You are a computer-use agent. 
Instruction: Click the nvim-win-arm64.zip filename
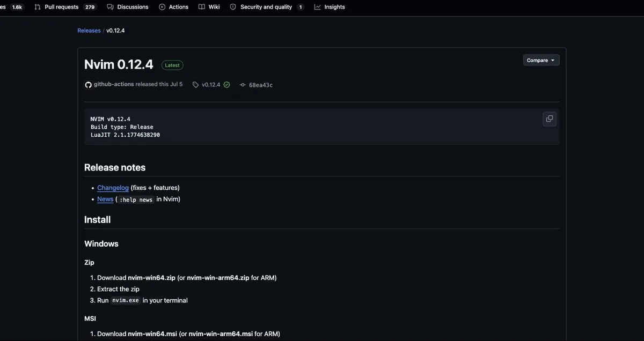click(218, 278)
